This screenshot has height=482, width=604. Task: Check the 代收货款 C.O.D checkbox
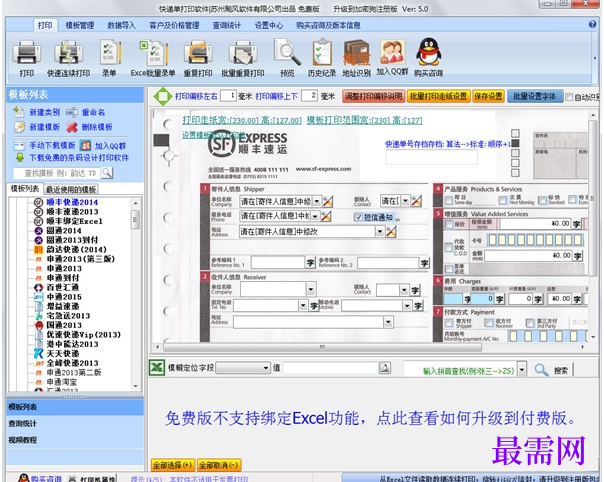449,247
